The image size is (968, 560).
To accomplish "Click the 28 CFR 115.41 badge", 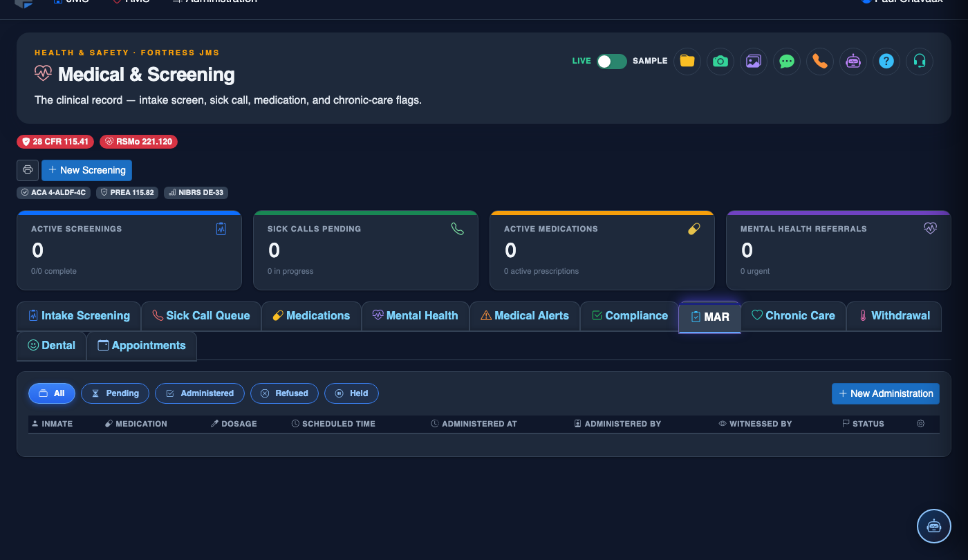I will (x=55, y=142).
